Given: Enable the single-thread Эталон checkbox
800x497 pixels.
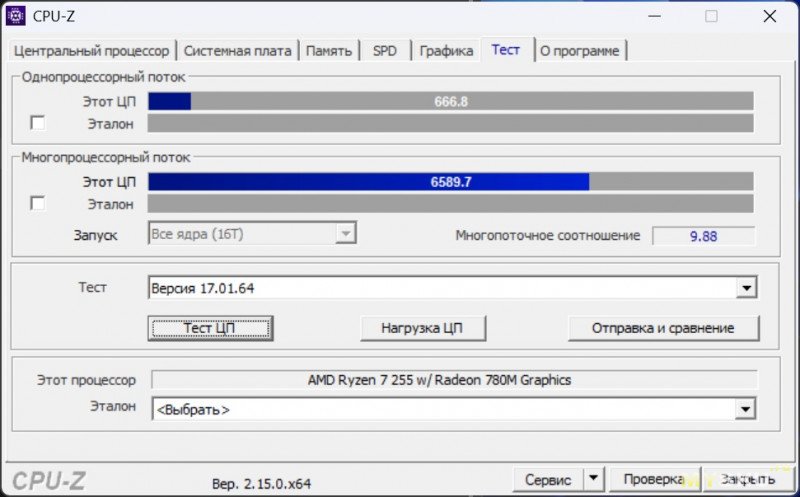Looking at the screenshot, I should tap(38, 123).
